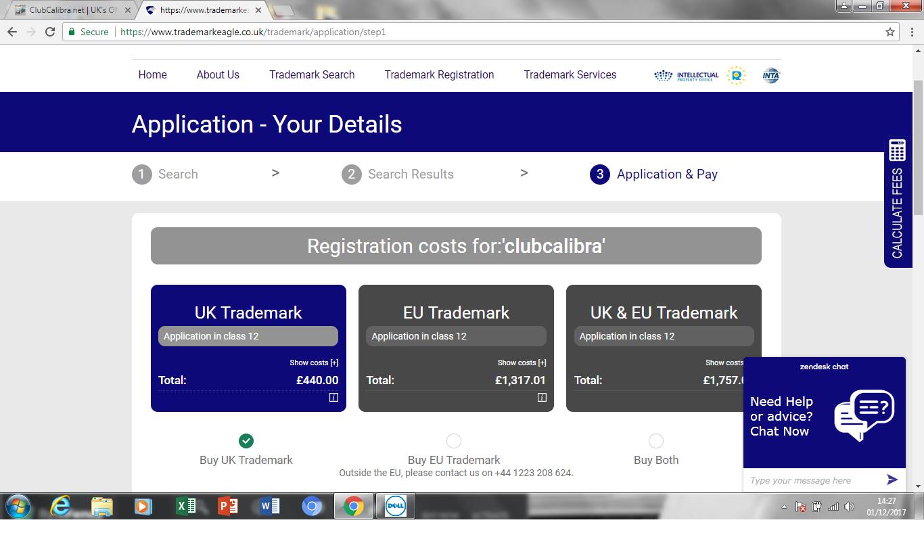Click the Intellectual Property Office logo

click(687, 76)
